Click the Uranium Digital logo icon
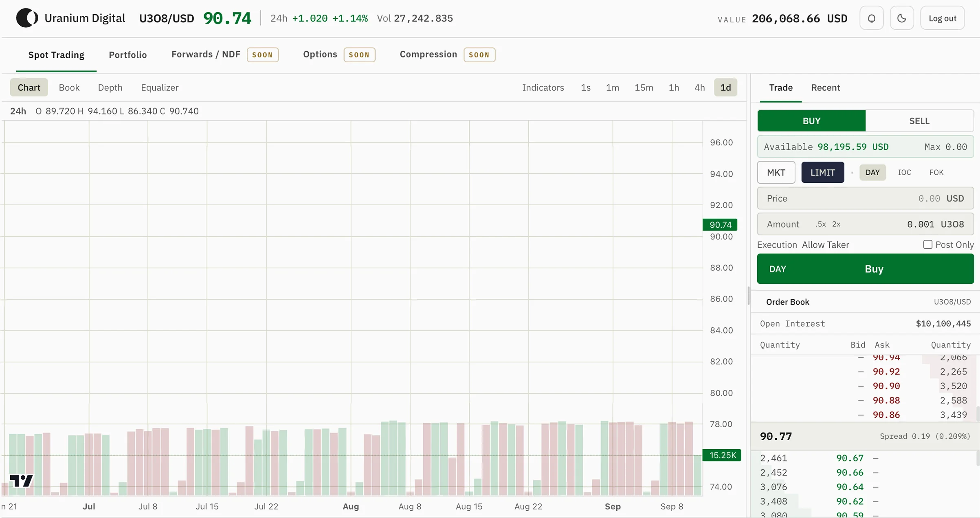Screen dimensions: 980x518 coord(27,18)
